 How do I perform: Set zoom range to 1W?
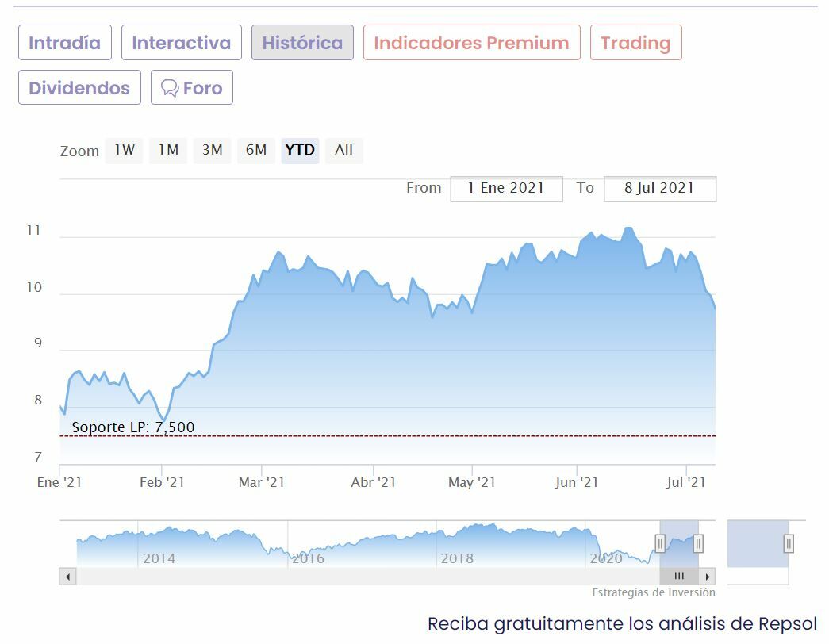pos(124,150)
